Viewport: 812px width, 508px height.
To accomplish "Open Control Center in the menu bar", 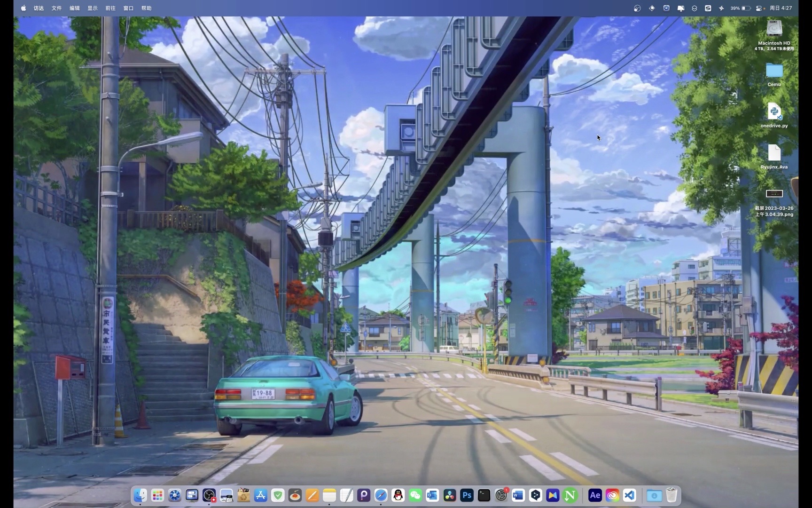I will pos(759,8).
